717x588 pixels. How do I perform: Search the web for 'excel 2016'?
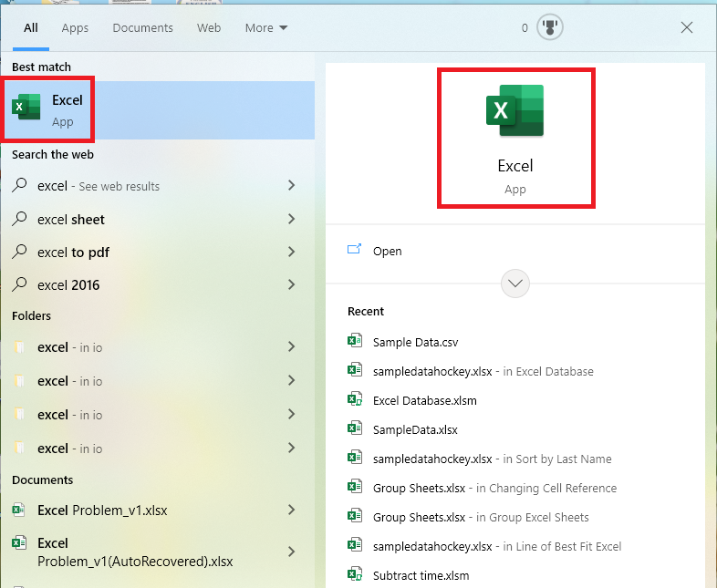click(x=68, y=285)
